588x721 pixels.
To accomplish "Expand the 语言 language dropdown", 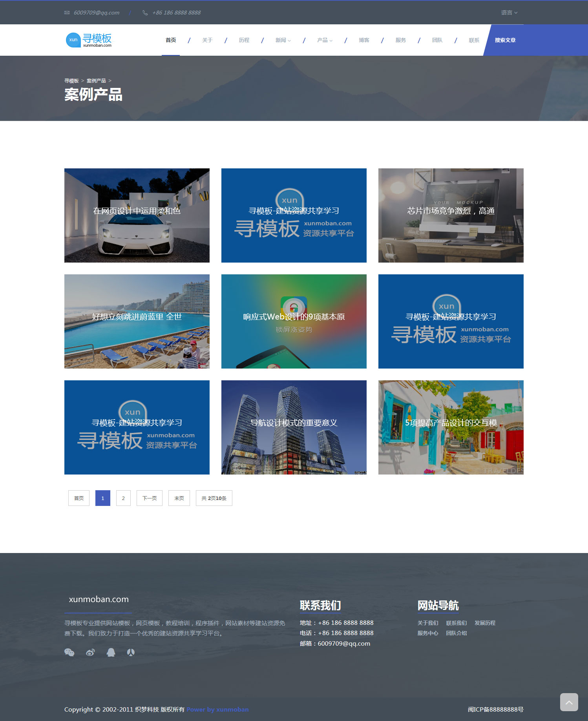I will coord(509,13).
